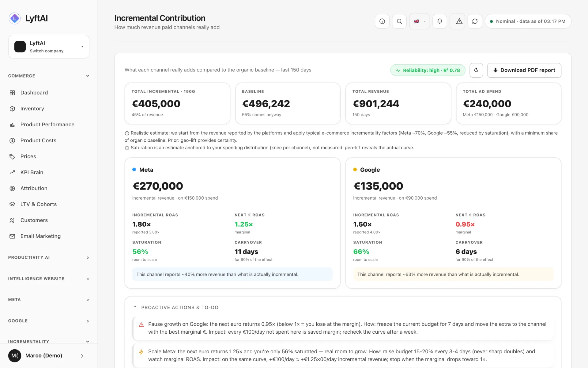The width and height of the screenshot is (588, 368).
Task: Expand the META sidebar section
Action: (x=49, y=300)
